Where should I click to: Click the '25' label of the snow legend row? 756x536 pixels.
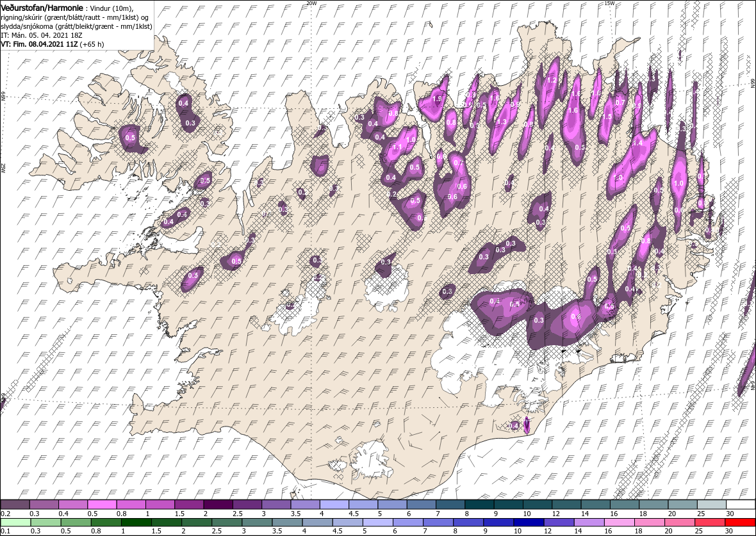click(700, 514)
